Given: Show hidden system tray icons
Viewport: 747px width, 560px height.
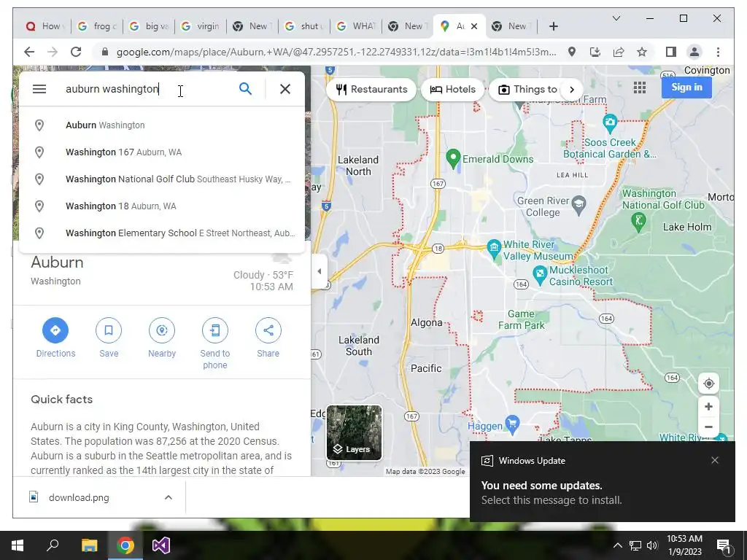Looking at the screenshot, I should click(x=617, y=545).
